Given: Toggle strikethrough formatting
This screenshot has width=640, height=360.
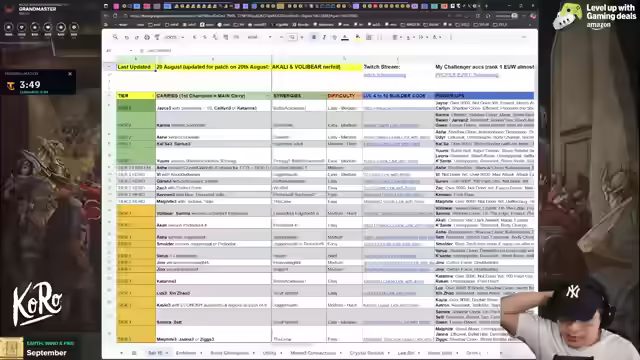Looking at the screenshot, I should (334, 37).
